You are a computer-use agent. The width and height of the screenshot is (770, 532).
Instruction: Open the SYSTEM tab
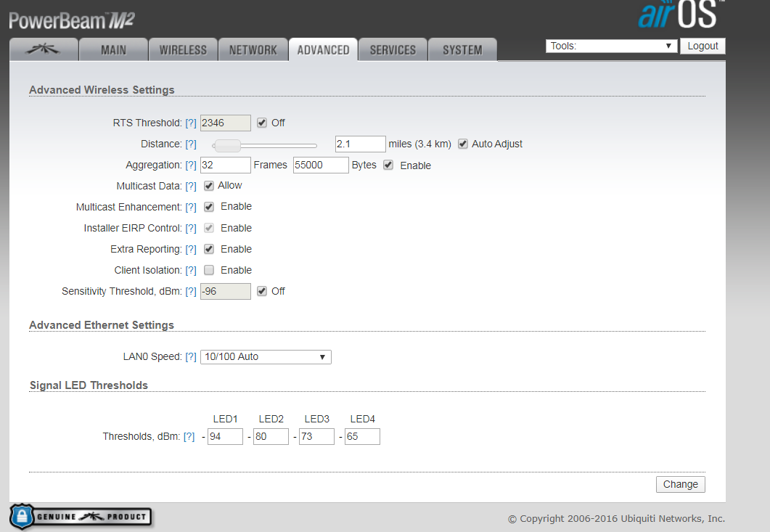click(x=462, y=49)
